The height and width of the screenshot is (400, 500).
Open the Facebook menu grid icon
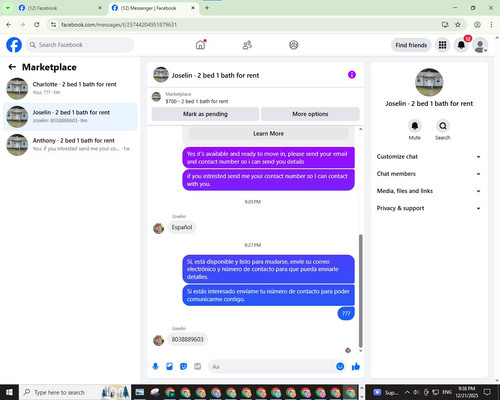coord(442,45)
